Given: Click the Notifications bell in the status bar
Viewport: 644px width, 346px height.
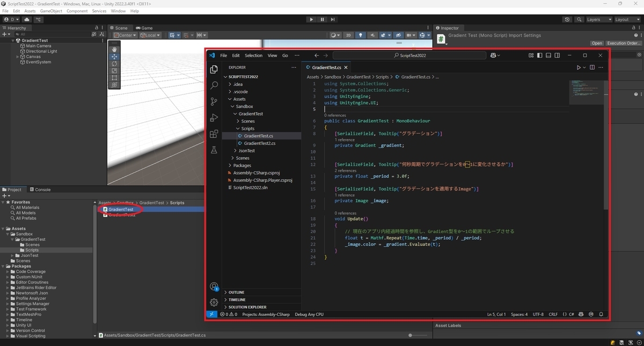Looking at the screenshot, I should tap(601, 314).
